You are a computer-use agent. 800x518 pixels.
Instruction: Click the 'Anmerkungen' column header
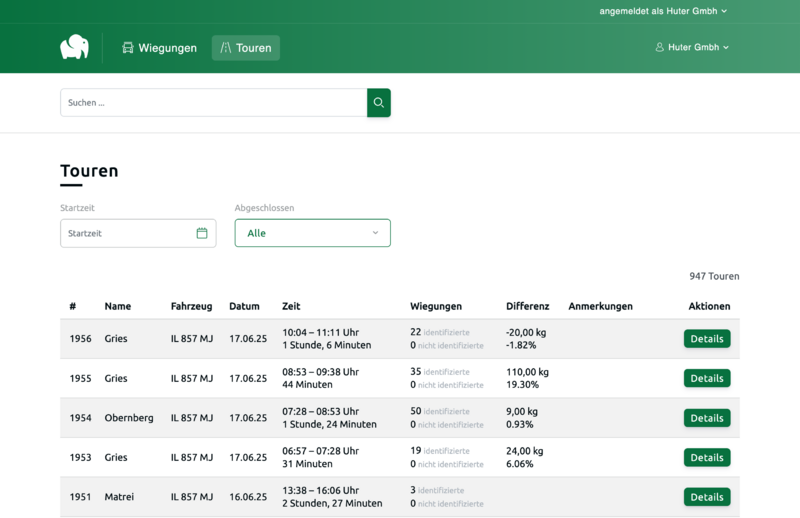pos(601,306)
